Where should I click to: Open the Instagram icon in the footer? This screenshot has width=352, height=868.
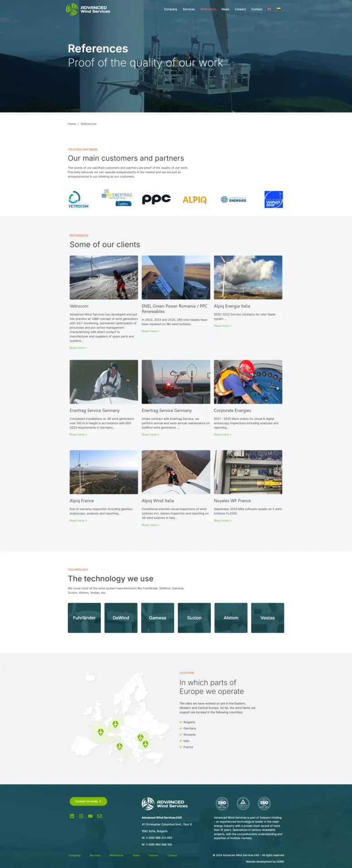81,816
